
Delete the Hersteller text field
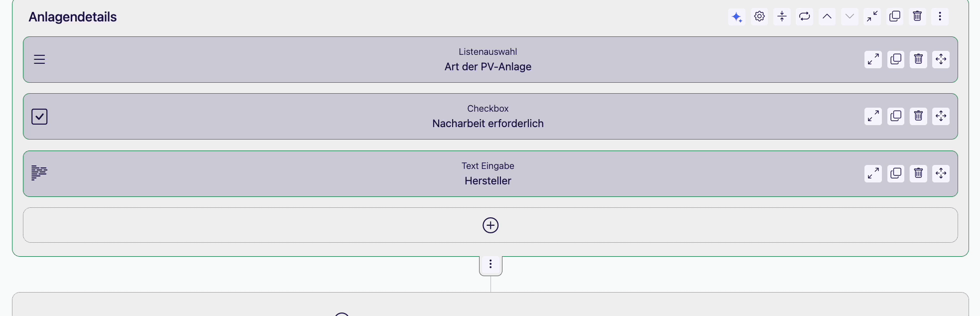tap(918, 173)
